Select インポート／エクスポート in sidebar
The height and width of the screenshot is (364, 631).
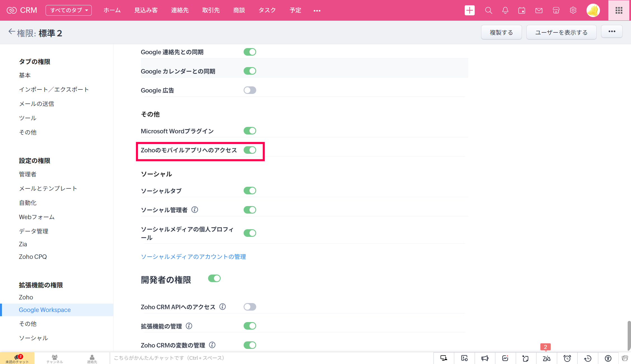pyautogui.click(x=54, y=89)
